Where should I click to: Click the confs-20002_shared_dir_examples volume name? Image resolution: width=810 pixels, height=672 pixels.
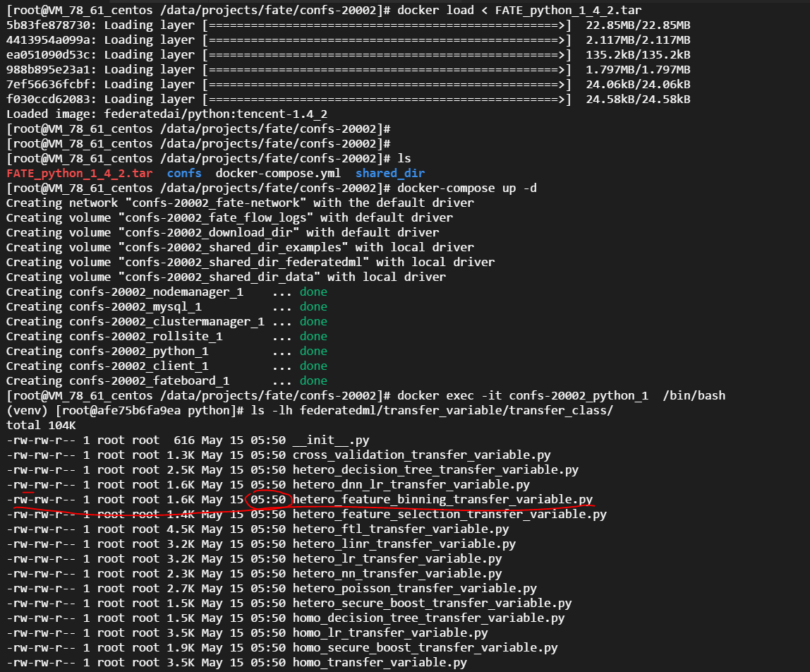point(234,248)
